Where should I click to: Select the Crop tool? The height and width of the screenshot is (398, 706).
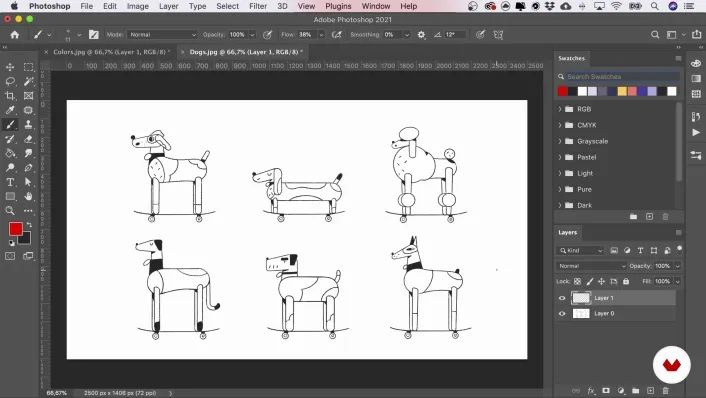pos(10,95)
